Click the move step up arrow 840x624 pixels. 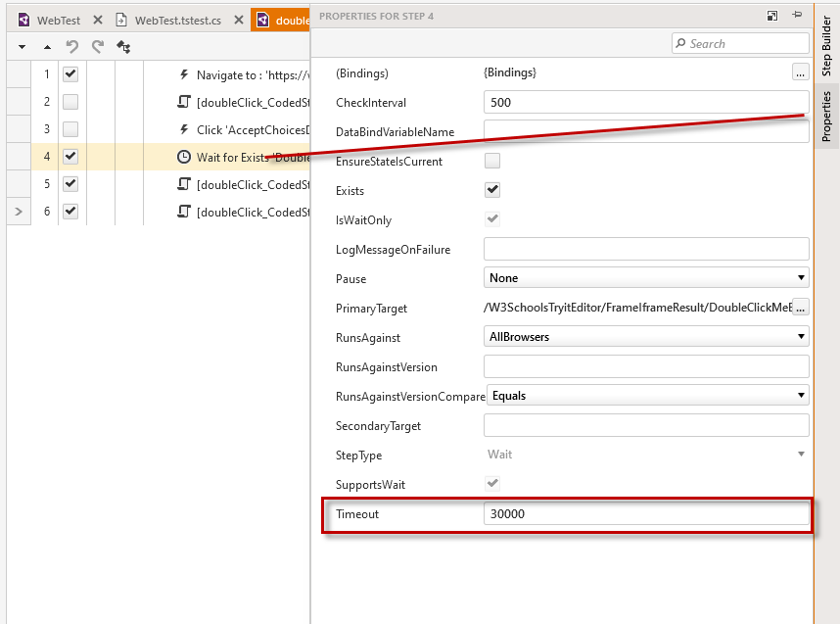[x=47, y=46]
